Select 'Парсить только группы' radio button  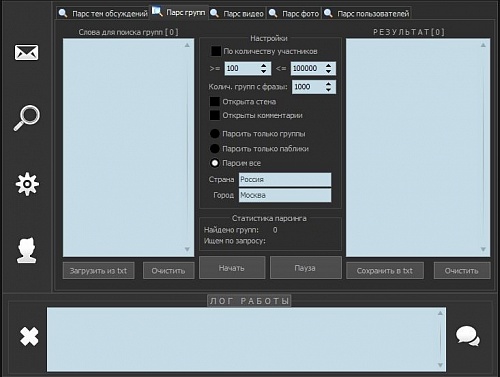[x=215, y=134]
